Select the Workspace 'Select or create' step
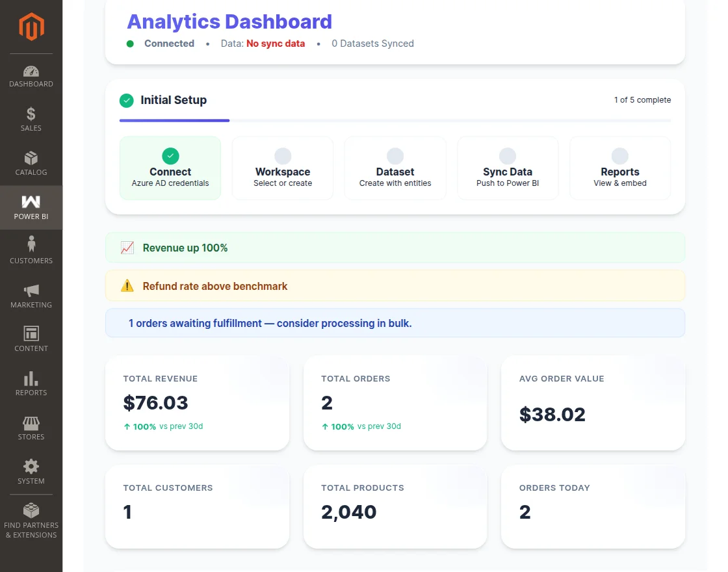The height and width of the screenshot is (572, 728). tap(283, 168)
